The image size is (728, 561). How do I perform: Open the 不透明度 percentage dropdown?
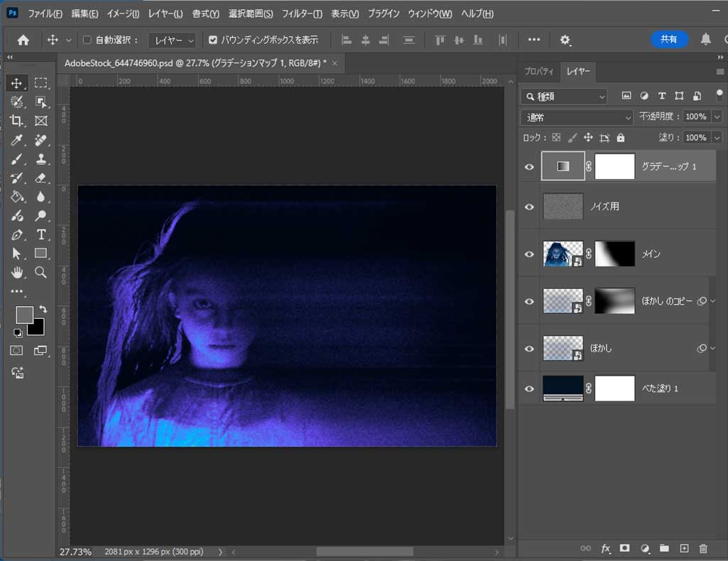[x=717, y=116]
